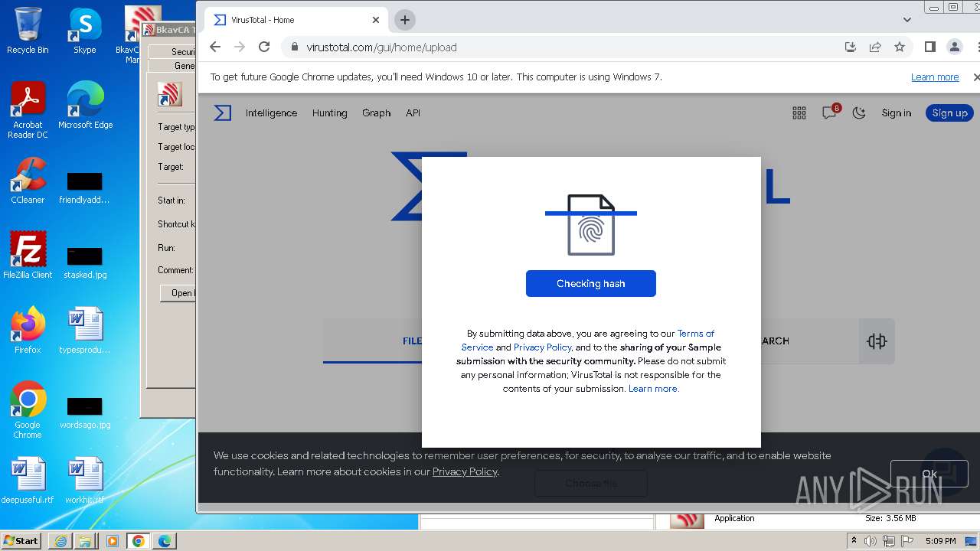This screenshot has width=980, height=551.
Task: Open Internet Explorer from taskbar
Action: (60, 541)
